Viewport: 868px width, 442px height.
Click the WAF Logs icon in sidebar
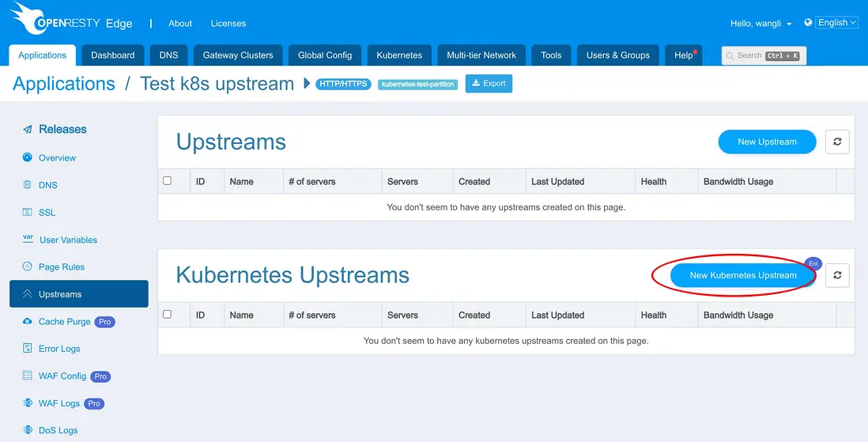(27, 403)
